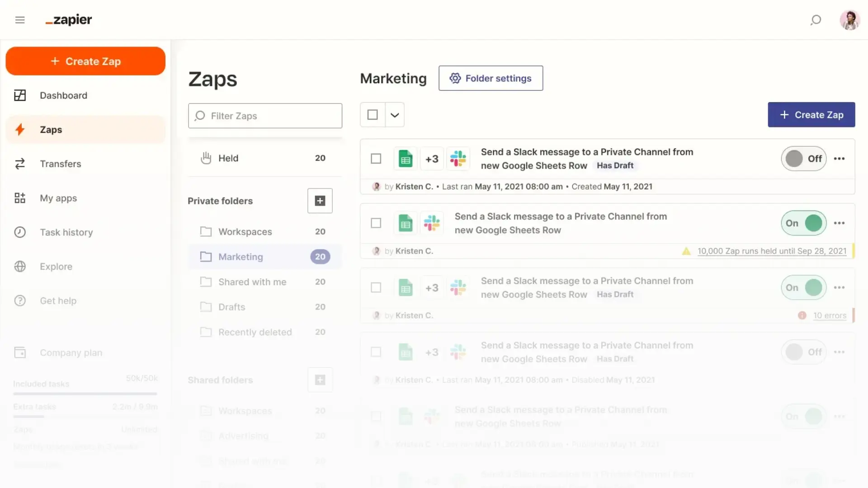868x488 pixels.
Task: Expand the bulk selection dropdown arrow
Action: click(x=395, y=115)
